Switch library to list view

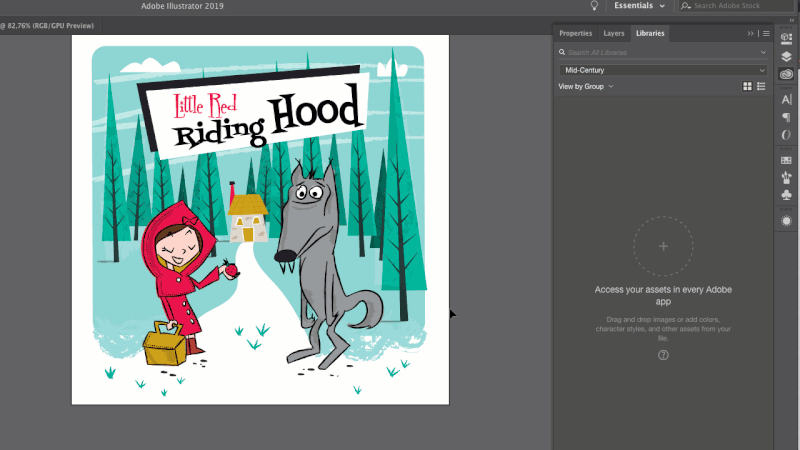tap(762, 87)
